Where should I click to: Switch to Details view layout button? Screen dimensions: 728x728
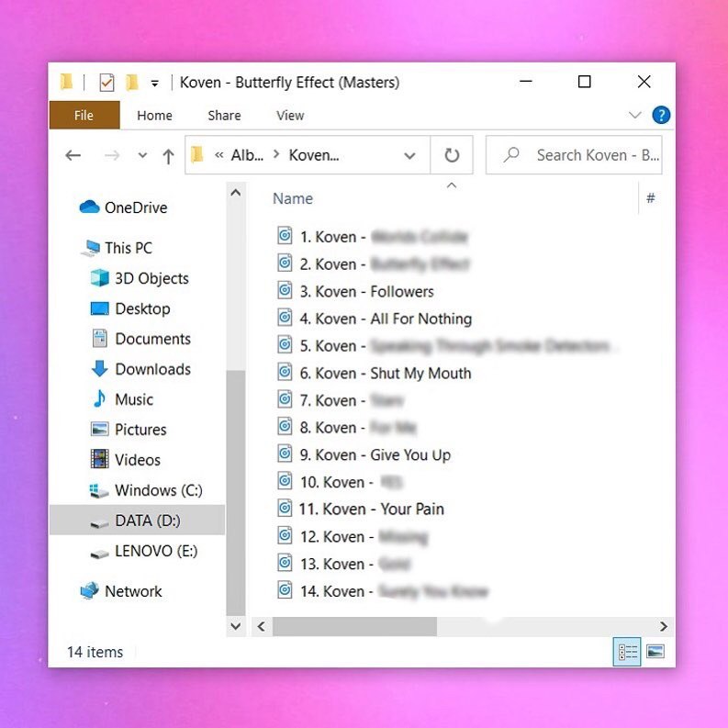(627, 652)
